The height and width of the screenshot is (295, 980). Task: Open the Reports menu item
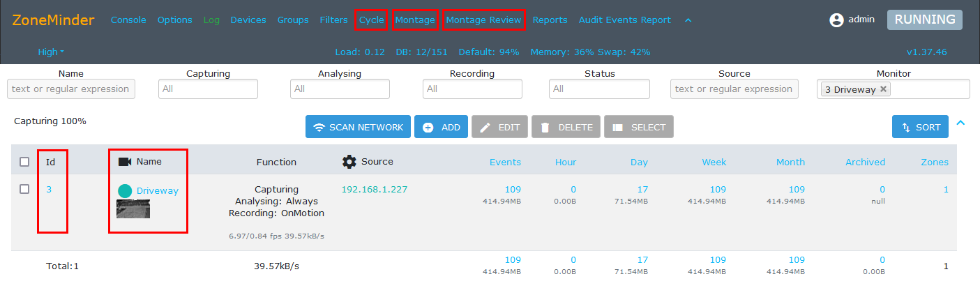click(x=550, y=20)
